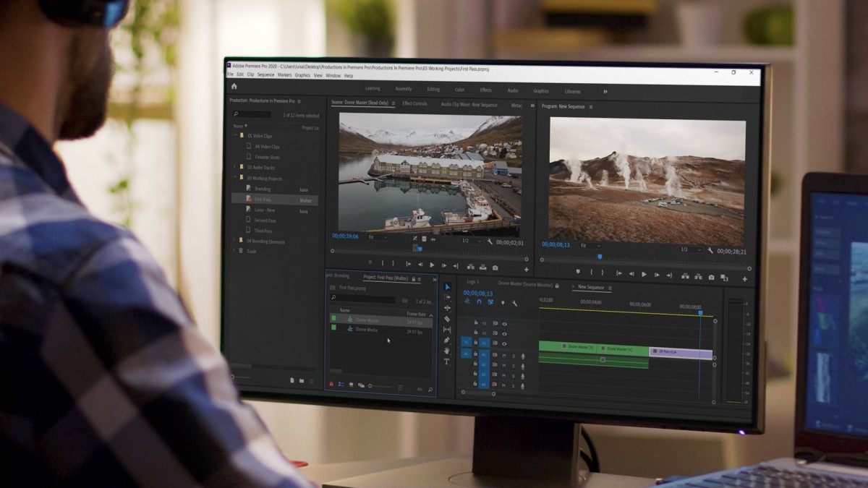The height and width of the screenshot is (488, 868).
Task: Open the Home screen icon
Action: [234, 86]
